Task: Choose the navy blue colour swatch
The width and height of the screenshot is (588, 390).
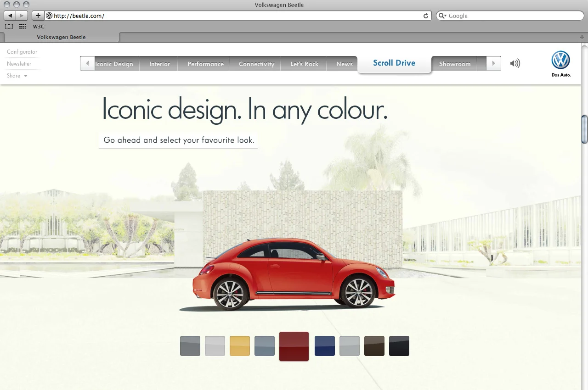Action: tap(325, 346)
